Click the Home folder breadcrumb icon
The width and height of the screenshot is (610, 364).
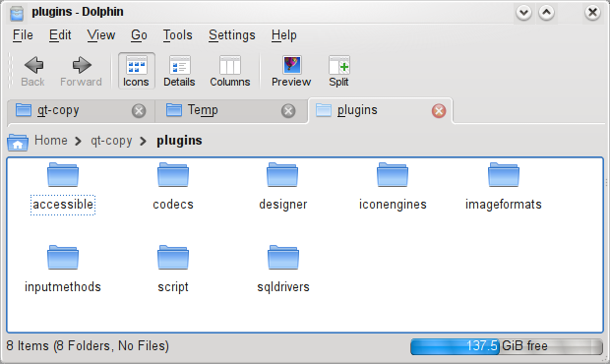(18, 142)
